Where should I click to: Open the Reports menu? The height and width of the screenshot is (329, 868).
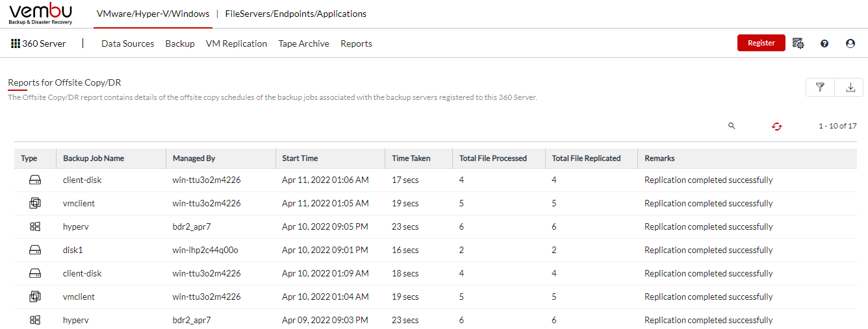click(356, 43)
